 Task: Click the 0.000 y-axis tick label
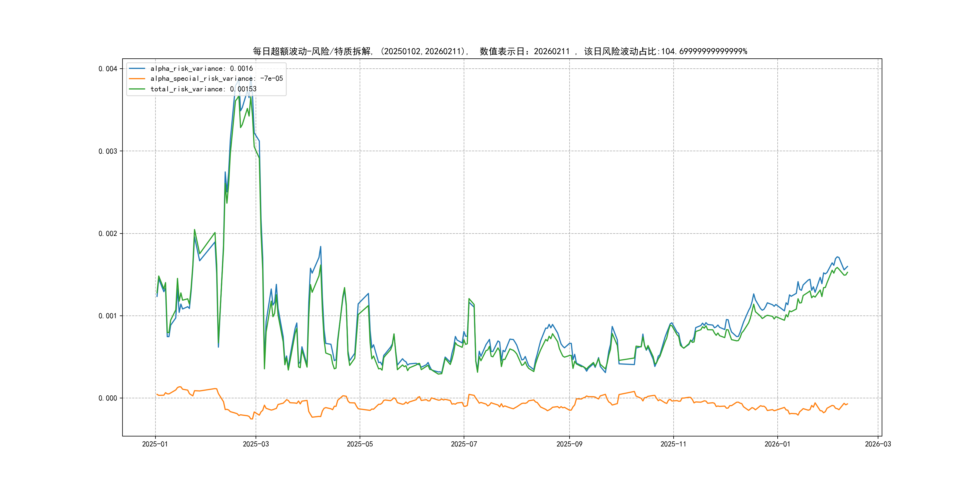(108, 398)
